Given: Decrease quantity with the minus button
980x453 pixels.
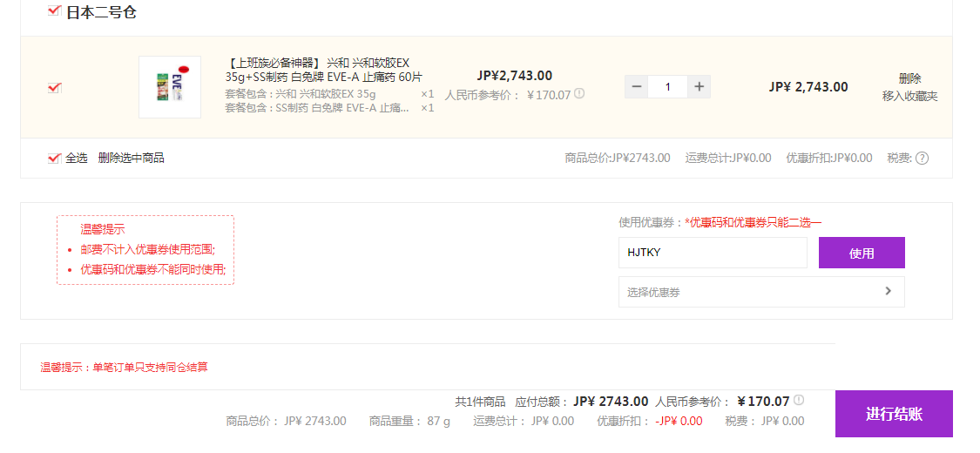Looking at the screenshot, I should point(636,87).
